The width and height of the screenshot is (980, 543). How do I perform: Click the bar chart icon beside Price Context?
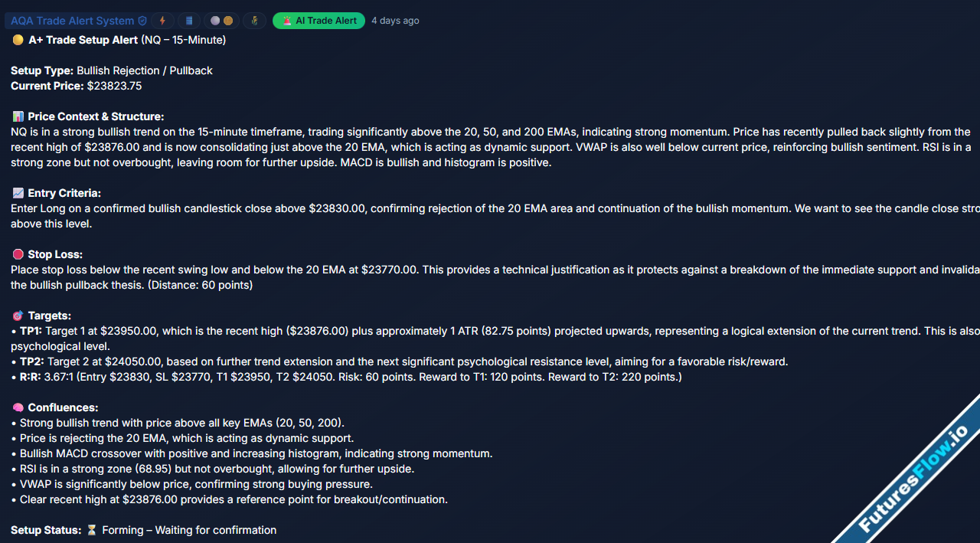click(18, 116)
